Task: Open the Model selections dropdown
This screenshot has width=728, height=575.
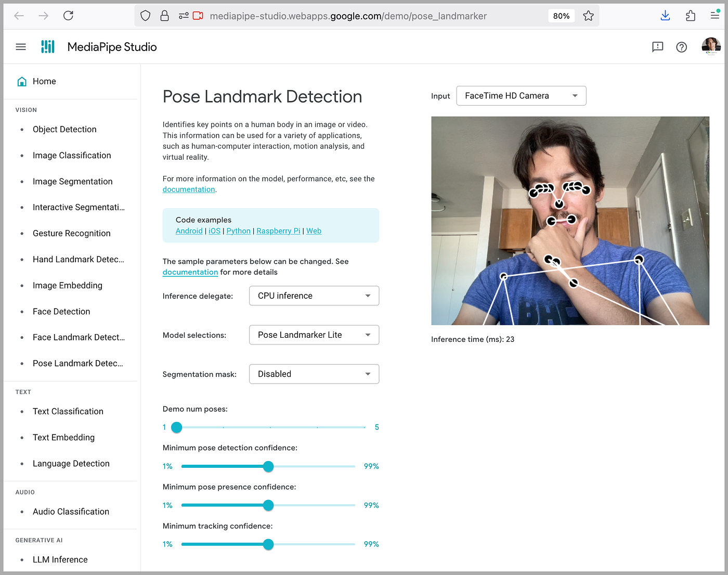Action: pyautogui.click(x=314, y=335)
